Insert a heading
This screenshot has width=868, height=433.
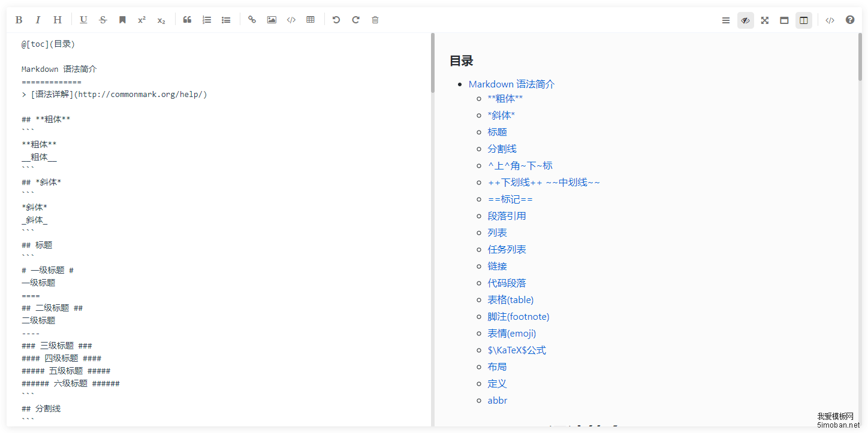57,20
